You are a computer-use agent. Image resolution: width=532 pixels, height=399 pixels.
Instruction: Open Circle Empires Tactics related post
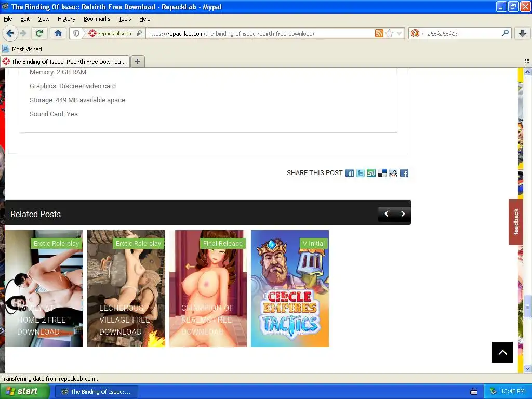pos(290,288)
